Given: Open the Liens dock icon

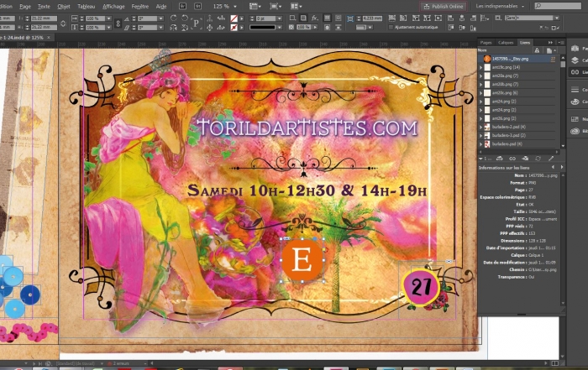Looking at the screenshot, I should click(x=575, y=72).
